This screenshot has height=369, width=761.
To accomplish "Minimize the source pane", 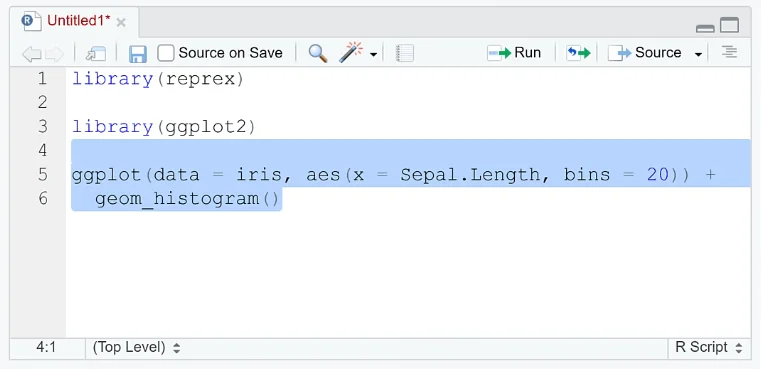I will 705,28.
